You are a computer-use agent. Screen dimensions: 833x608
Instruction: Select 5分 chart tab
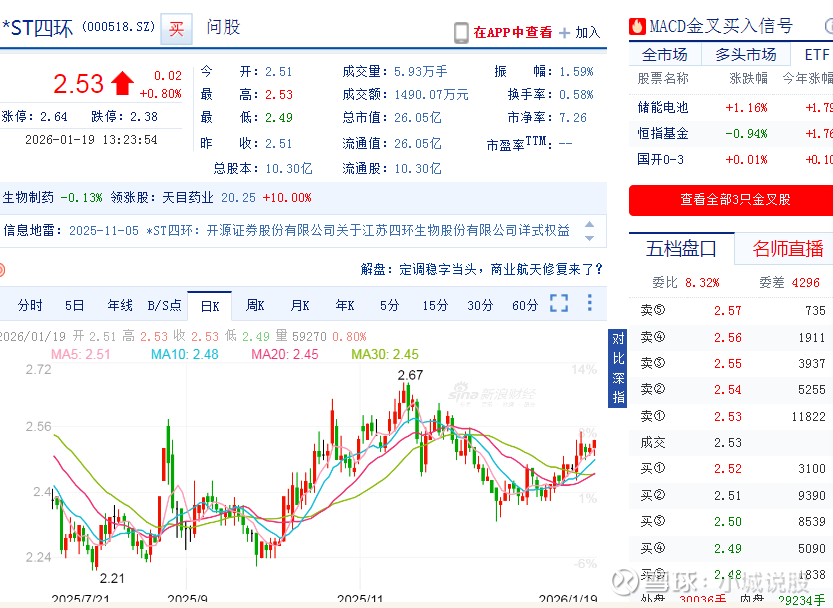tap(389, 305)
